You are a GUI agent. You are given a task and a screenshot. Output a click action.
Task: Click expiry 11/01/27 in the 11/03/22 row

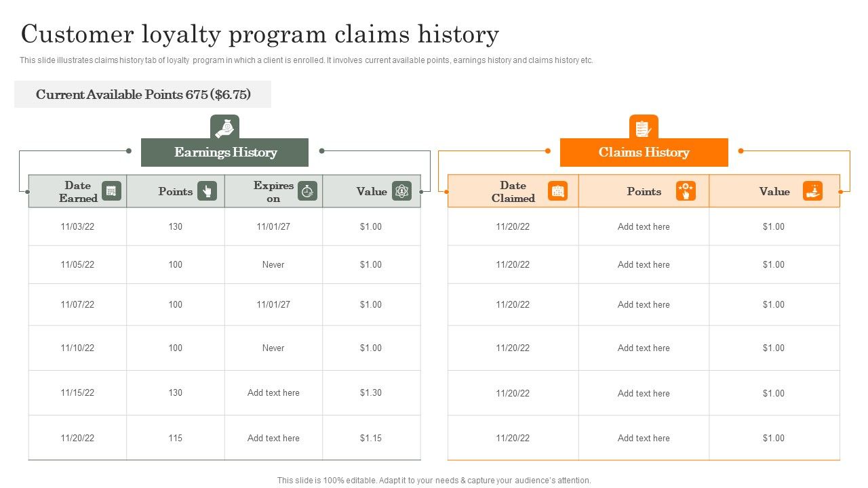pyautogui.click(x=273, y=226)
